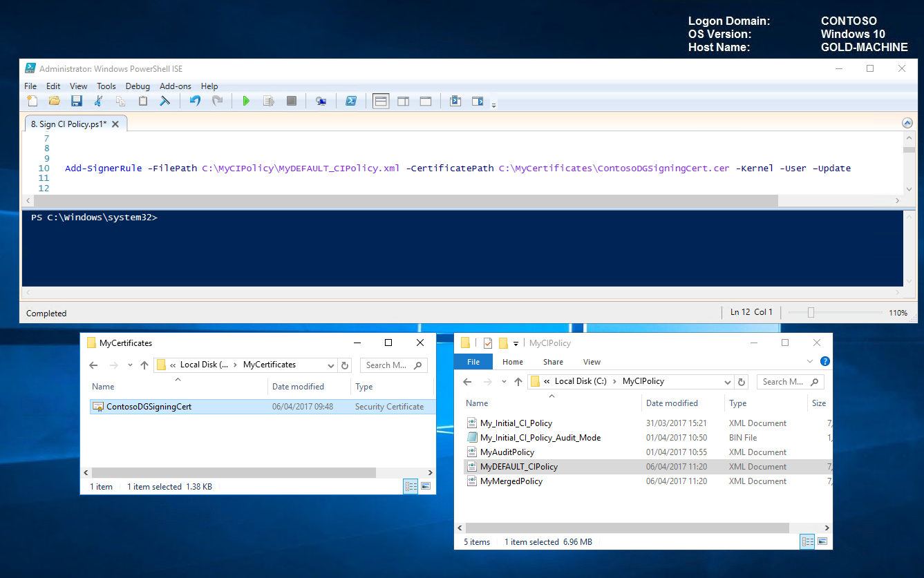This screenshot has width=924, height=578.
Task: Refresh the MyCertificates folder
Action: (345, 365)
